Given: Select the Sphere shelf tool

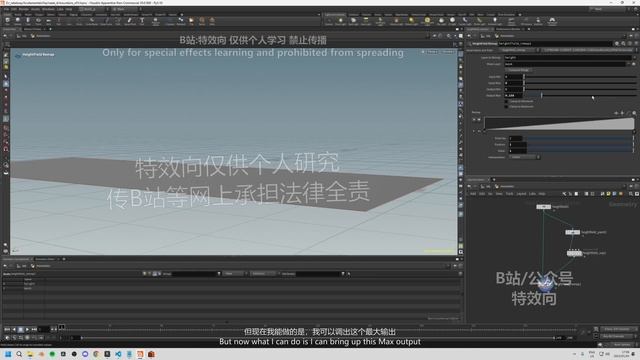Looking at the screenshot, I should 18,21.
